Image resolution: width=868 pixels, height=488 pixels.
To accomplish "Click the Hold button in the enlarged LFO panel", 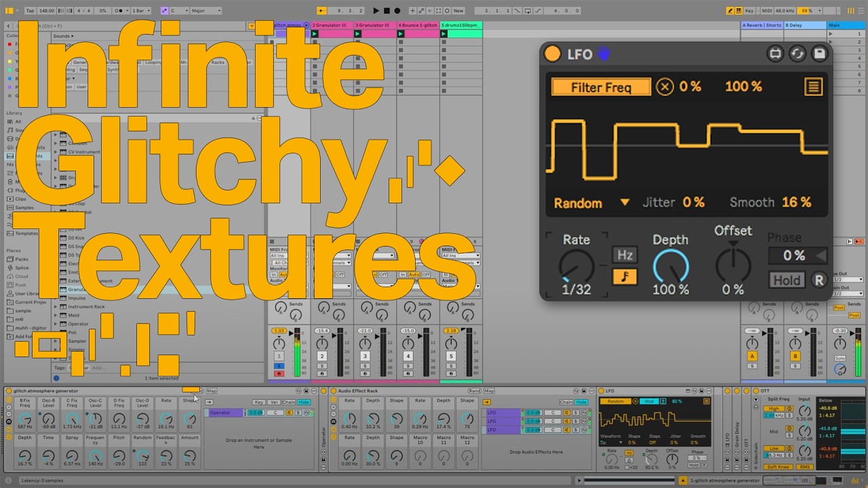I will coord(787,280).
